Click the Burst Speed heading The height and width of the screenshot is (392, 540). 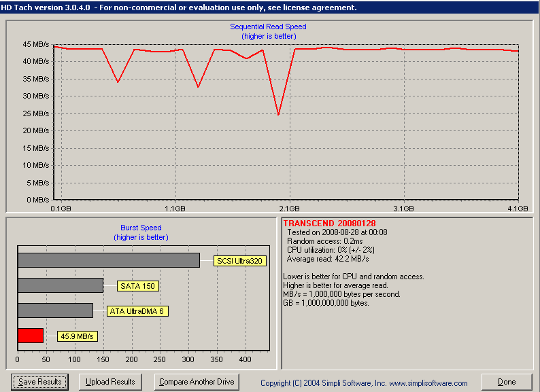(141, 228)
